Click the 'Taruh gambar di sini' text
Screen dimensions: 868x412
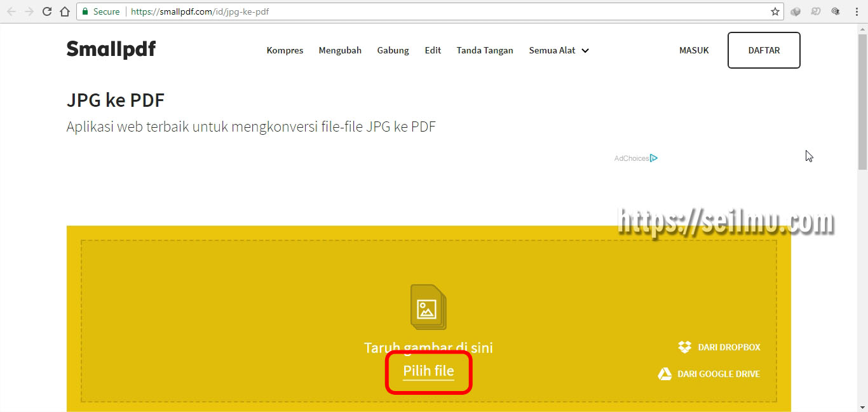click(428, 348)
